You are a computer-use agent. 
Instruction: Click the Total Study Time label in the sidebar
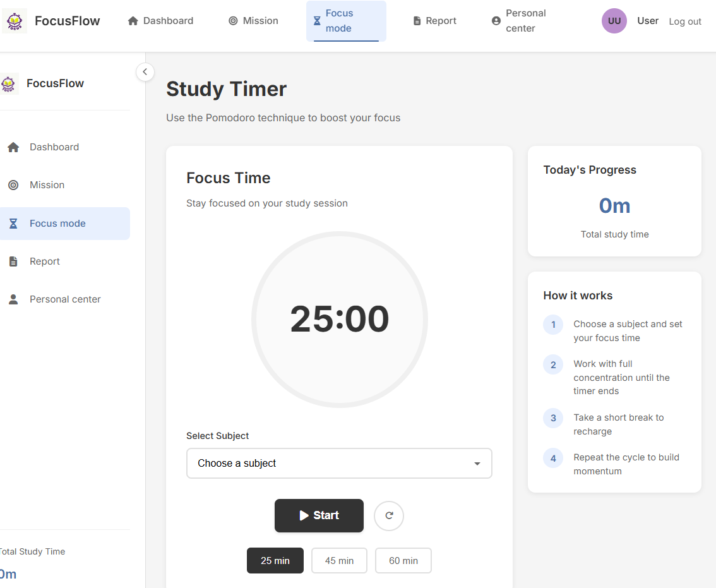click(x=32, y=551)
